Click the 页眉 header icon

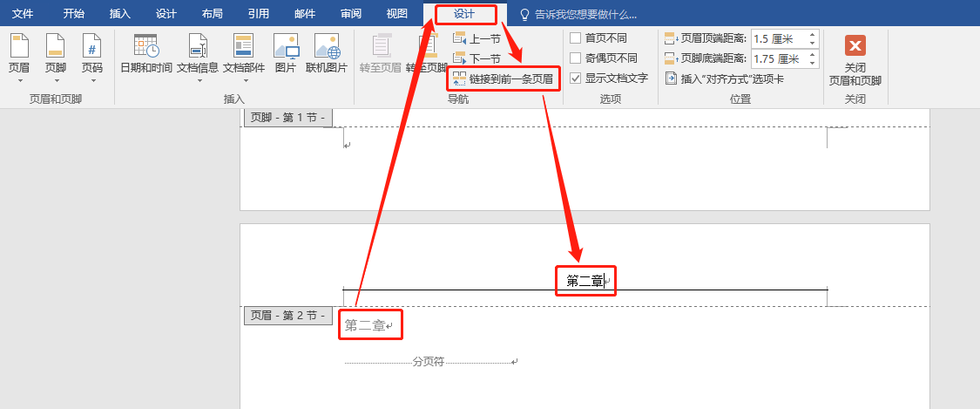point(19,46)
